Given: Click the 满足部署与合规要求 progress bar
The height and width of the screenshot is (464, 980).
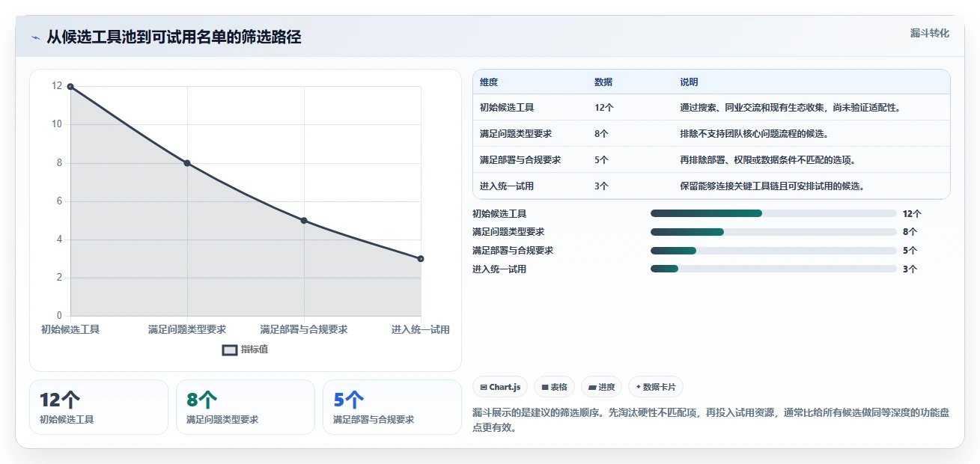Looking at the screenshot, I should pyautogui.click(x=773, y=251).
